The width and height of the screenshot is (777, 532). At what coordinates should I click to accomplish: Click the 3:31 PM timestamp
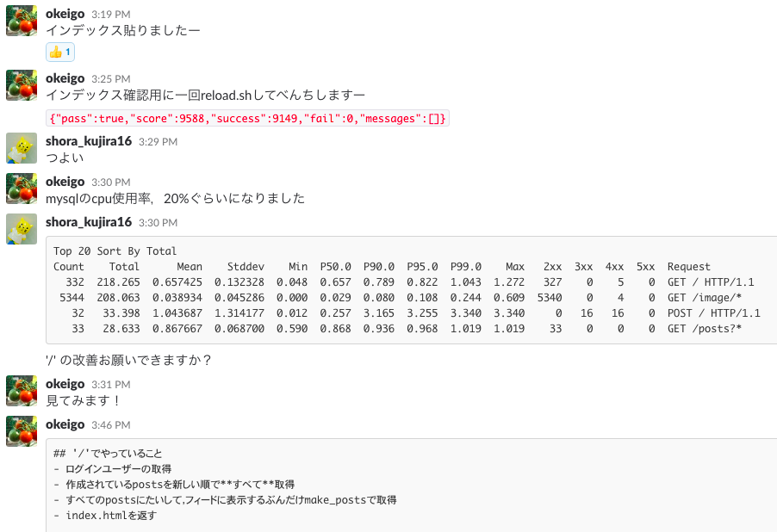point(111,385)
